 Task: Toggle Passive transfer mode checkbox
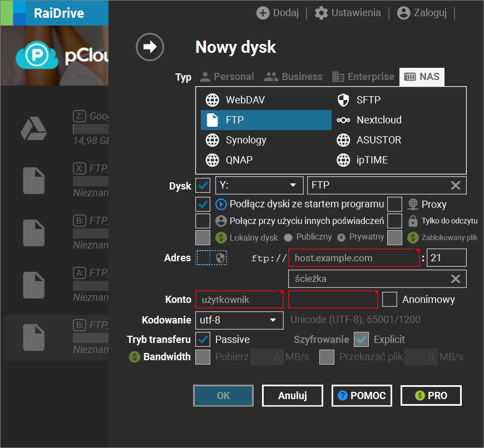tap(203, 340)
